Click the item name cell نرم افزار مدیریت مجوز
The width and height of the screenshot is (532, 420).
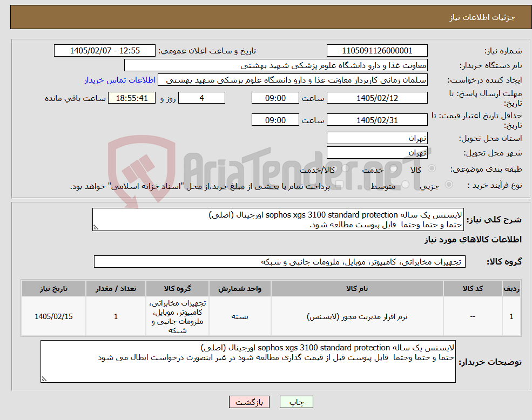click(357, 316)
